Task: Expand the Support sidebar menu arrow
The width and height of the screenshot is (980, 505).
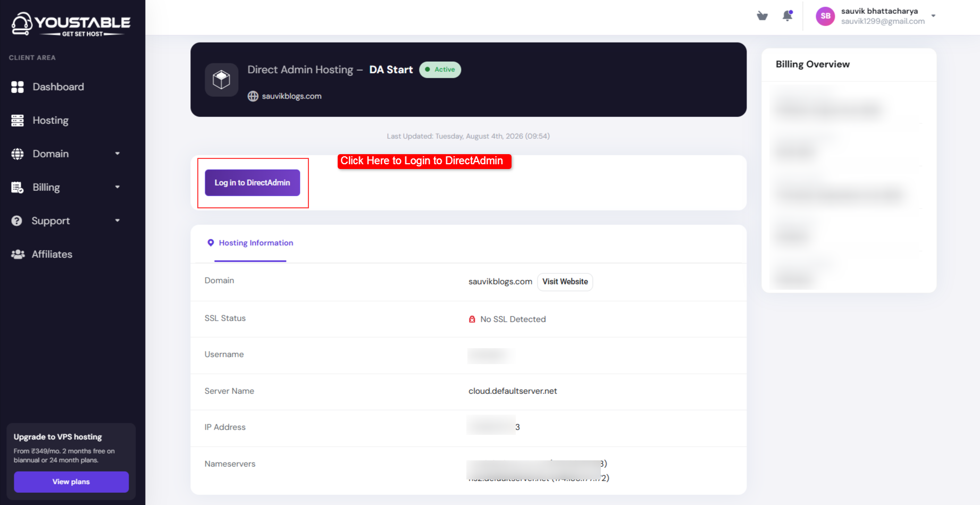Action: click(118, 221)
